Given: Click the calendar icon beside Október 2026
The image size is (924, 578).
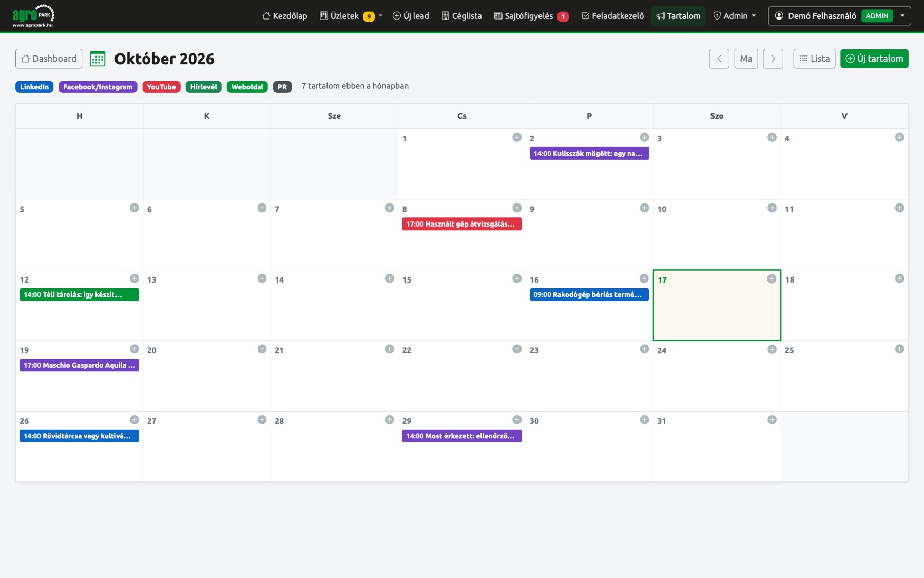Looking at the screenshot, I should (x=98, y=59).
